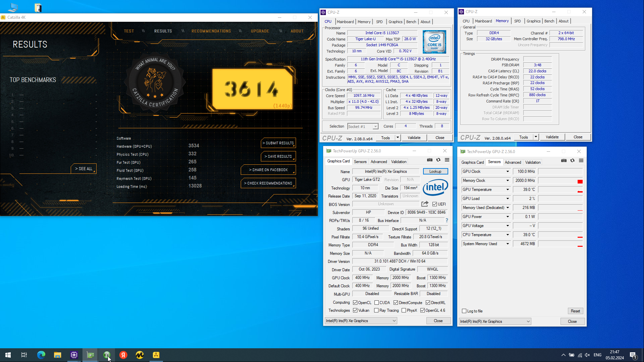Open notification center in the system tray
The width and height of the screenshot is (644, 362).
(x=633, y=355)
